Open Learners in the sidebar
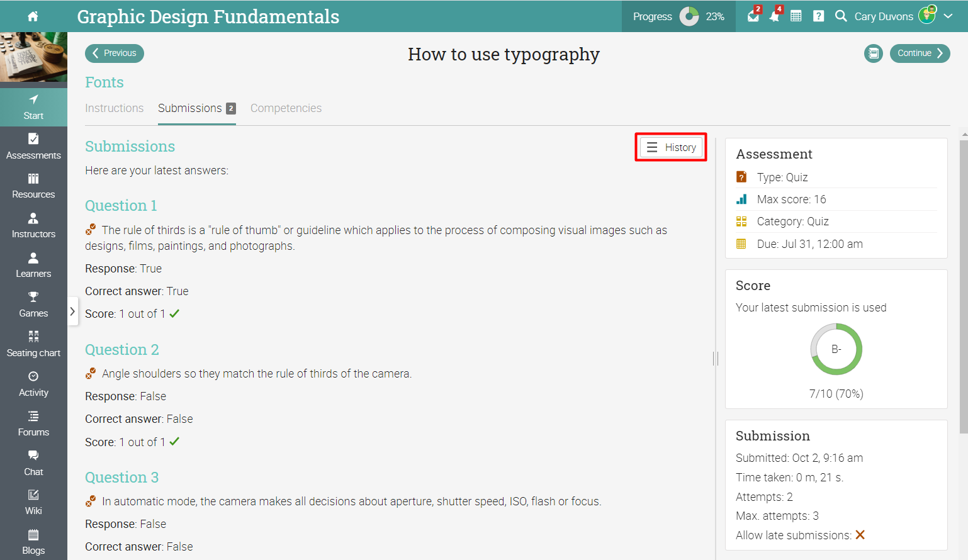 point(33,266)
